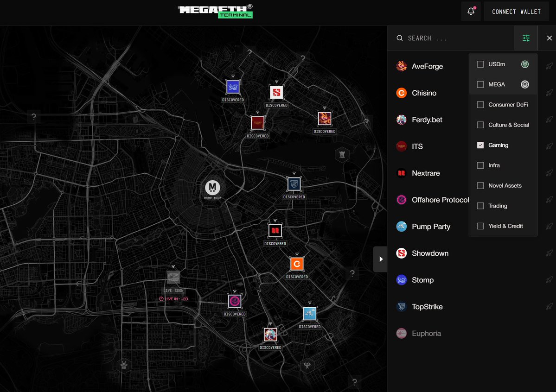Click the Nextrare red-book map marker
The height and width of the screenshot is (392, 556).
coord(275,231)
